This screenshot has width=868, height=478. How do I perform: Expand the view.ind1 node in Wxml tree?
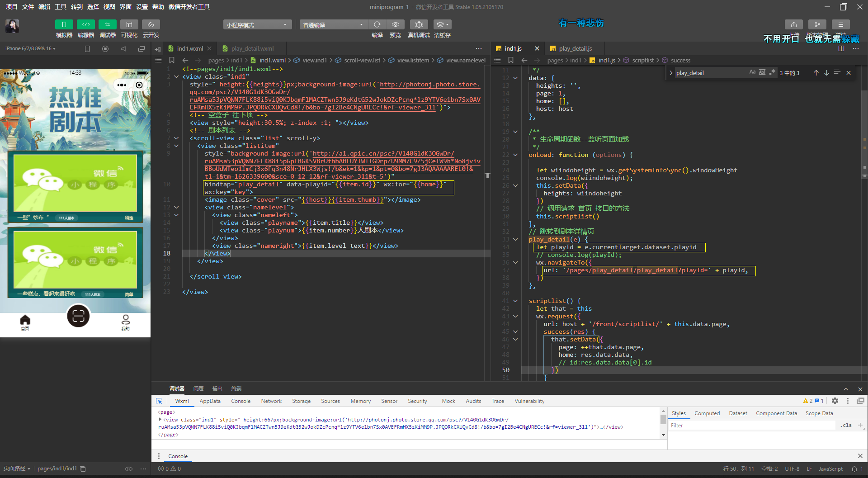(x=160, y=420)
